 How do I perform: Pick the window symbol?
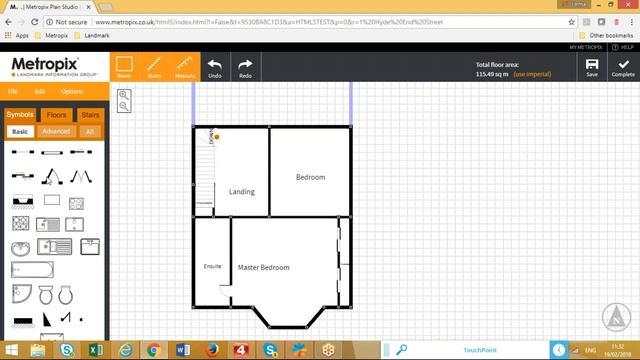(x=52, y=153)
